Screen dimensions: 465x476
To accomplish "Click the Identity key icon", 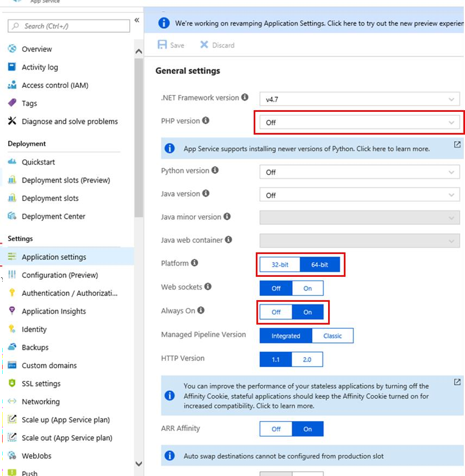I will coord(12,329).
